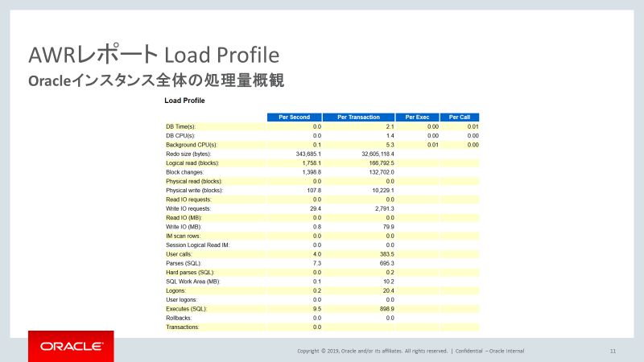Image resolution: width=644 pixels, height=362 pixels.
Task: Click the user calls value 383.5
Action: pos(387,254)
